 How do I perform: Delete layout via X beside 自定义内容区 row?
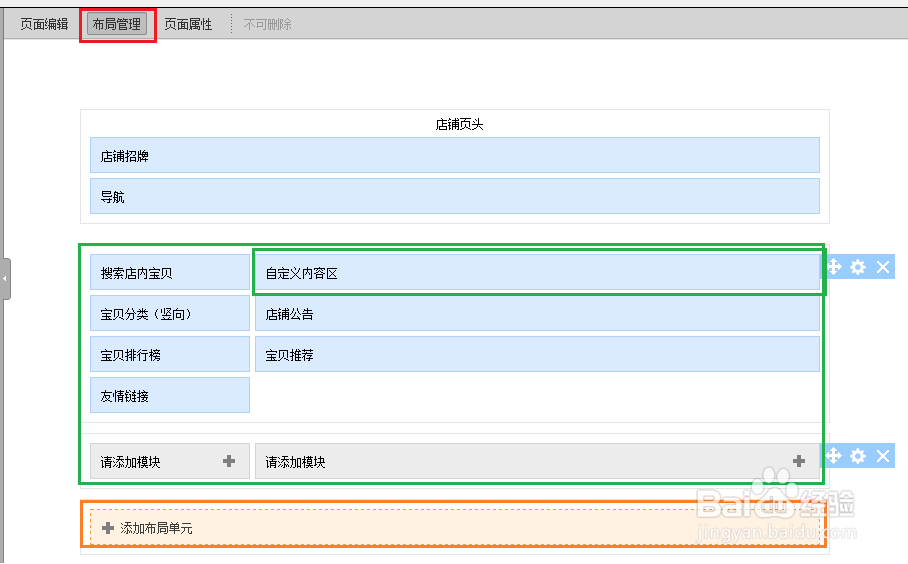tap(883, 267)
